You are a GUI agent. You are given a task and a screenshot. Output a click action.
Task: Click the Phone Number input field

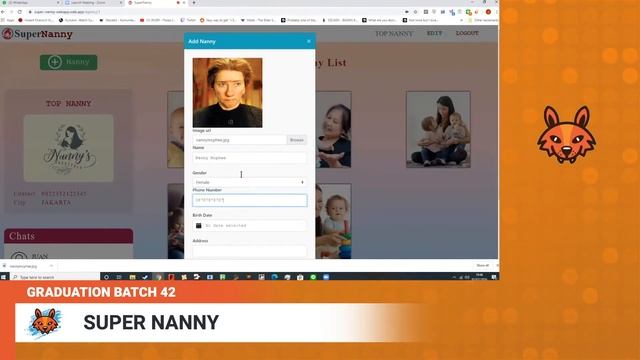[249, 200]
